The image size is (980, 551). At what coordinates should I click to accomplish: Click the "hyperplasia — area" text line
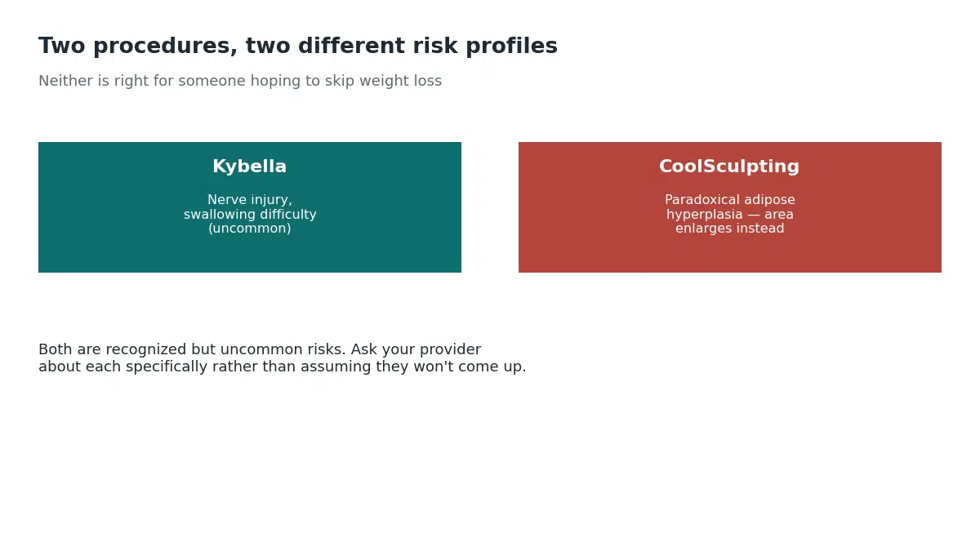[x=729, y=215]
